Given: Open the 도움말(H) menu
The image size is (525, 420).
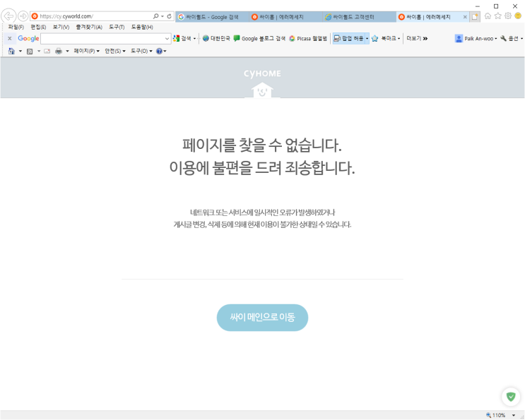Looking at the screenshot, I should click(142, 27).
